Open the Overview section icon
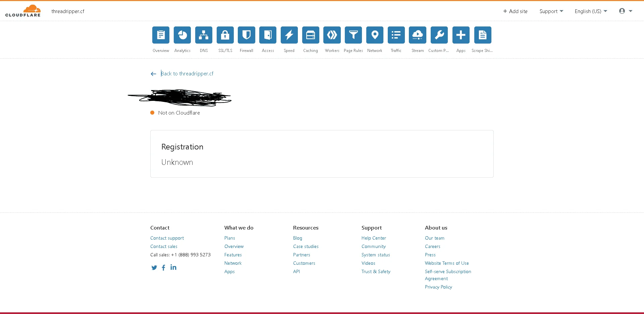 pos(161,35)
